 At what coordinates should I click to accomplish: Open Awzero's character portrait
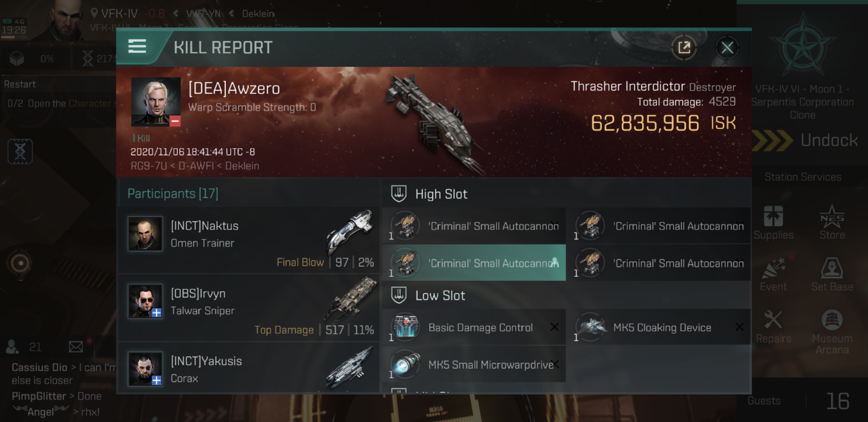point(156,102)
